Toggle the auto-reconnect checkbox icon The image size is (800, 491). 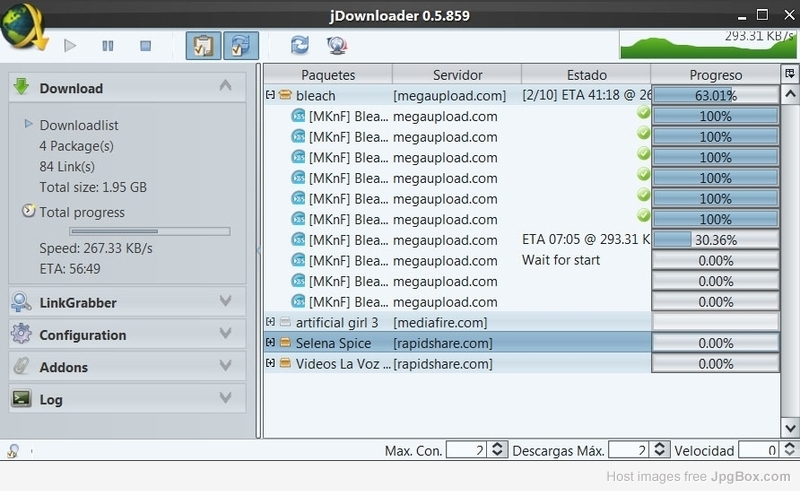point(241,46)
